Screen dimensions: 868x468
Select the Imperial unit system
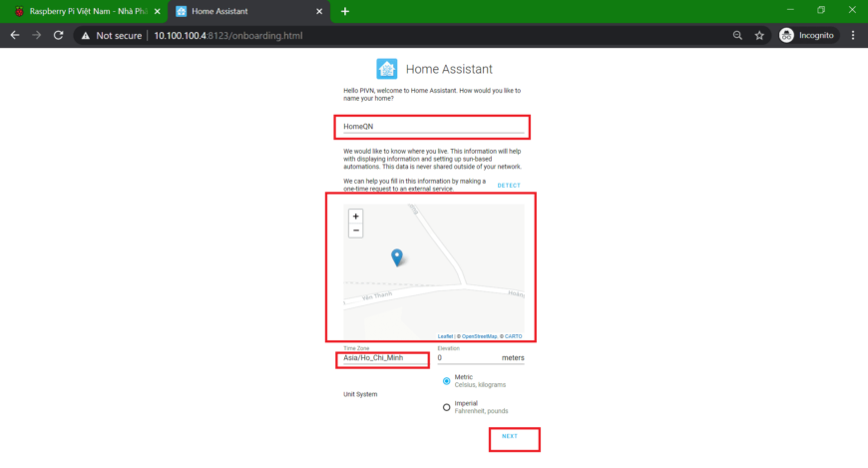[446, 406]
